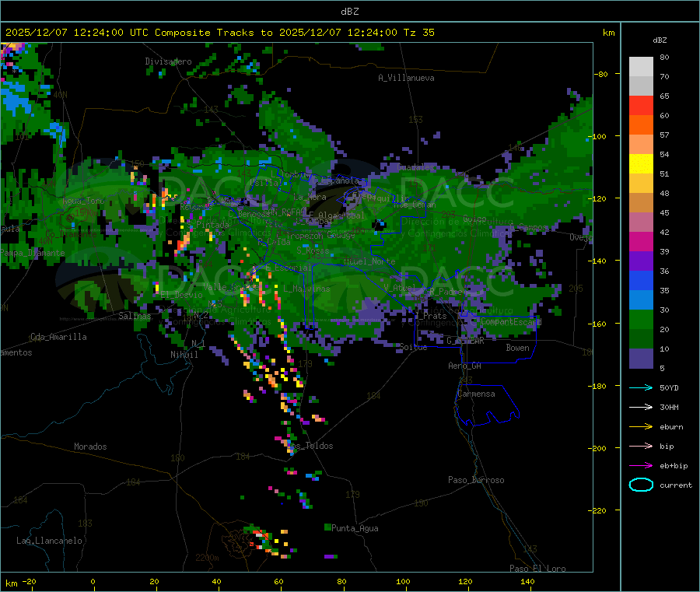
Task: Click the Soitue map label
Action: coord(414,347)
